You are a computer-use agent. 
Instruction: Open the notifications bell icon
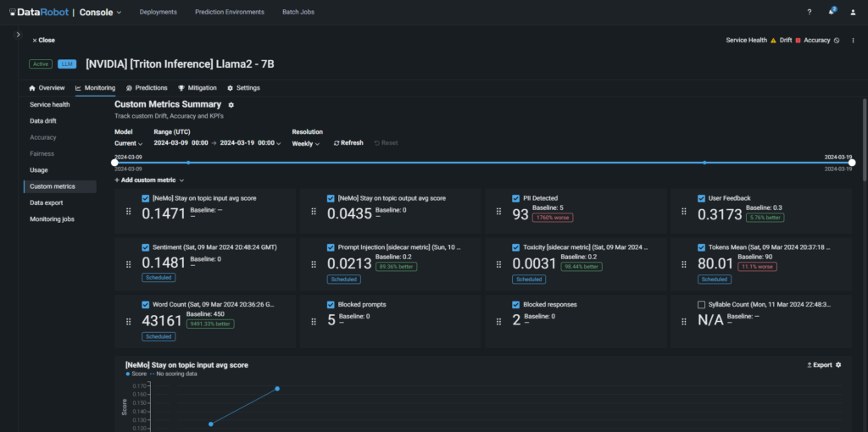click(832, 12)
